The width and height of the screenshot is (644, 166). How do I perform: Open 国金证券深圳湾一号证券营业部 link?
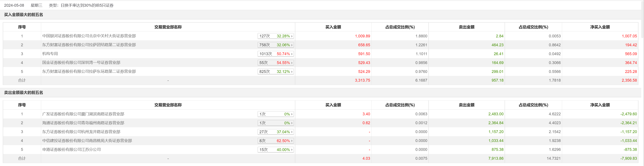pyautogui.click(x=81, y=63)
